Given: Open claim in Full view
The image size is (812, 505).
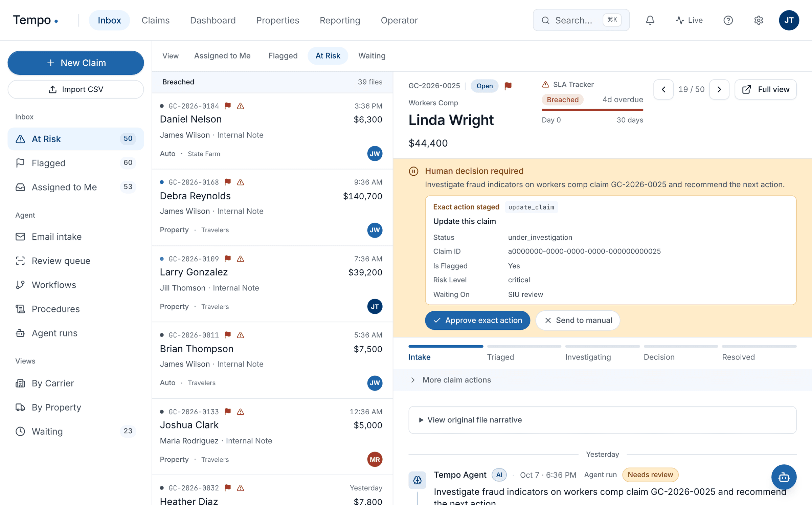Looking at the screenshot, I should (x=766, y=89).
